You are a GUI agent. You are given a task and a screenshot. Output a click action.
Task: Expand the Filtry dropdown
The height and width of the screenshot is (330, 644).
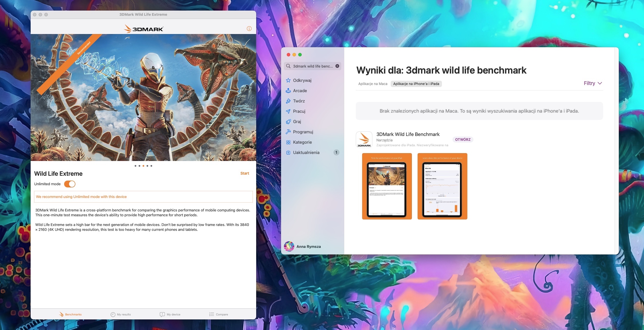[x=593, y=83]
